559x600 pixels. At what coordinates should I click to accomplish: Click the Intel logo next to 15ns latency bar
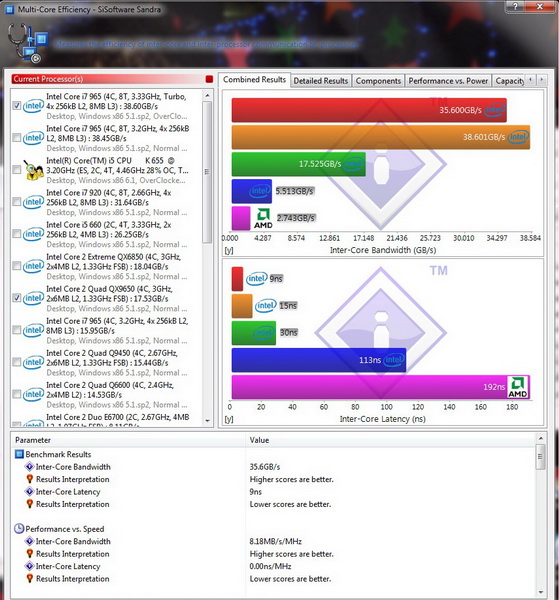click(x=266, y=305)
